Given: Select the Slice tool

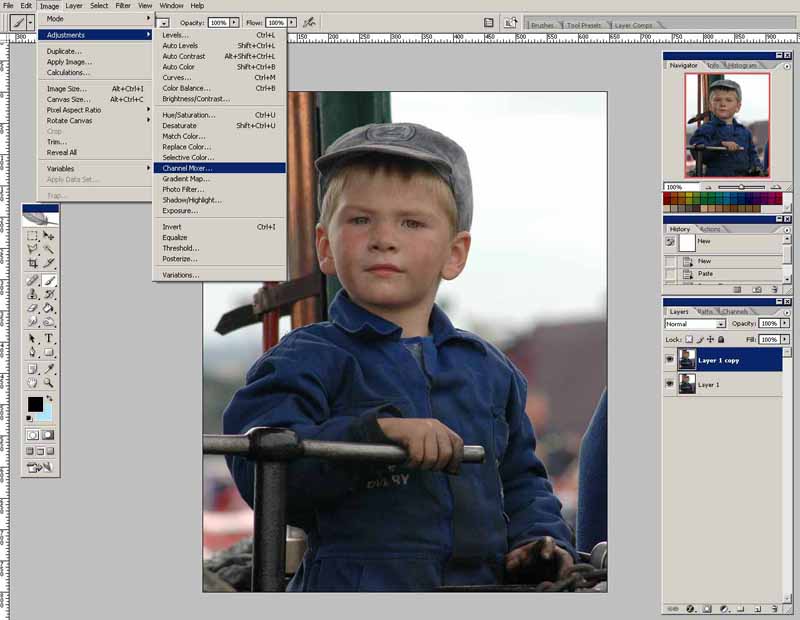Looking at the screenshot, I should click(48, 263).
